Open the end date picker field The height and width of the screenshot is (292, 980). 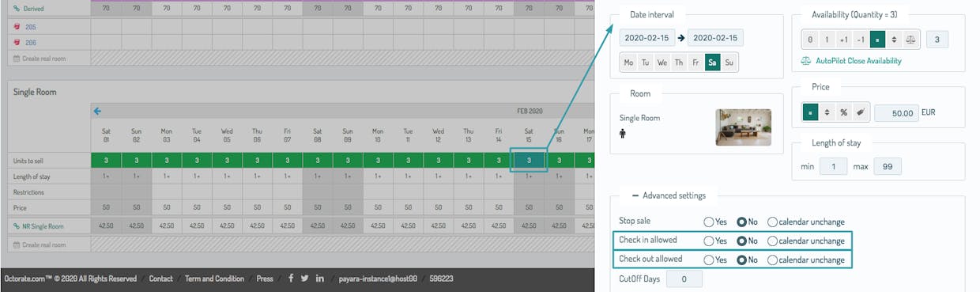[x=715, y=38]
